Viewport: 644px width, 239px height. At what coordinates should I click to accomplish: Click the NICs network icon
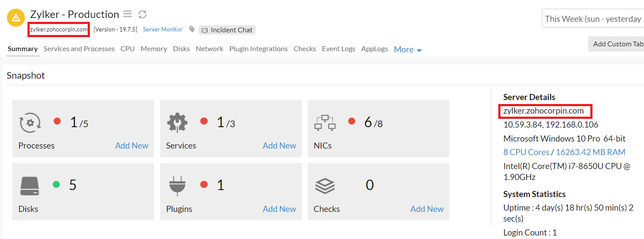coord(325,123)
